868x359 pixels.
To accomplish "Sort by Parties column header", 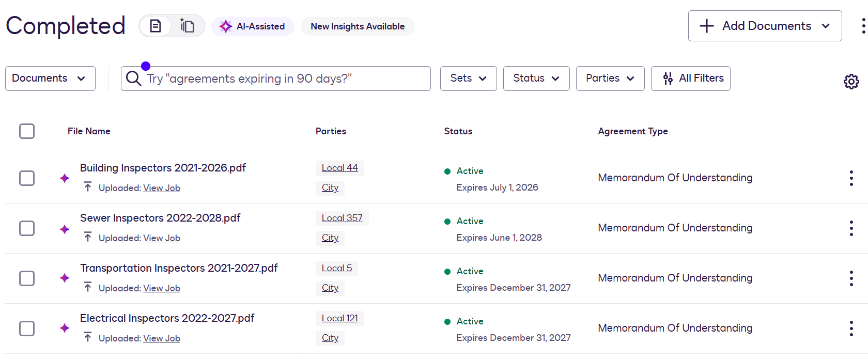I will coord(331,131).
